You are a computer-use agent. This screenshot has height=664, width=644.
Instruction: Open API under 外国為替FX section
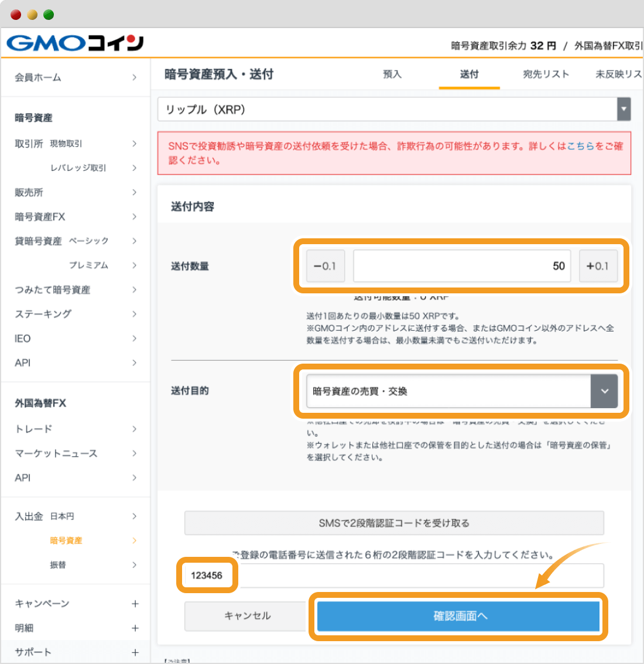(x=76, y=478)
